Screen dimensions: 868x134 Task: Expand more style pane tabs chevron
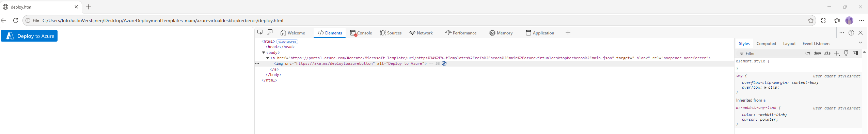pos(860,43)
